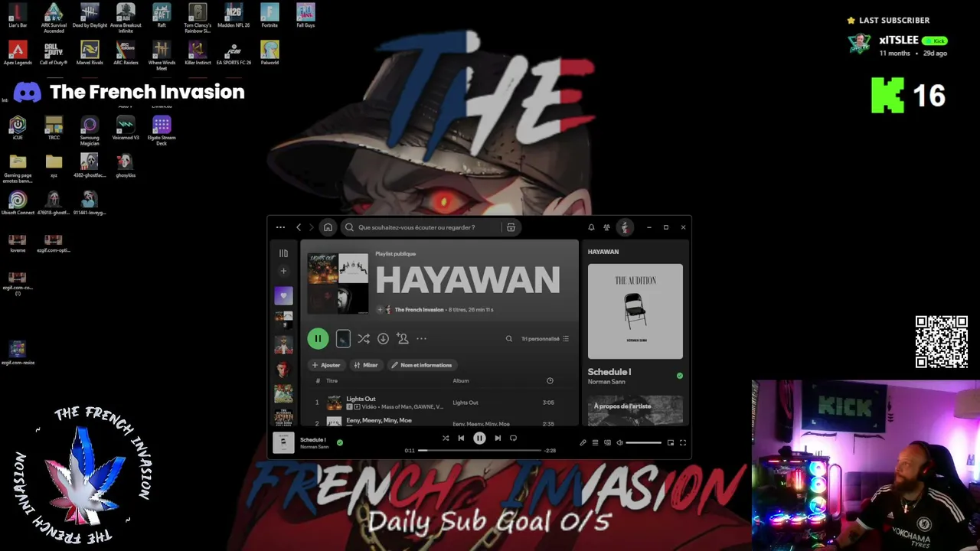This screenshot has height=551, width=980.
Task: Select the Marvel Rivals desktop icon
Action: coord(90,53)
